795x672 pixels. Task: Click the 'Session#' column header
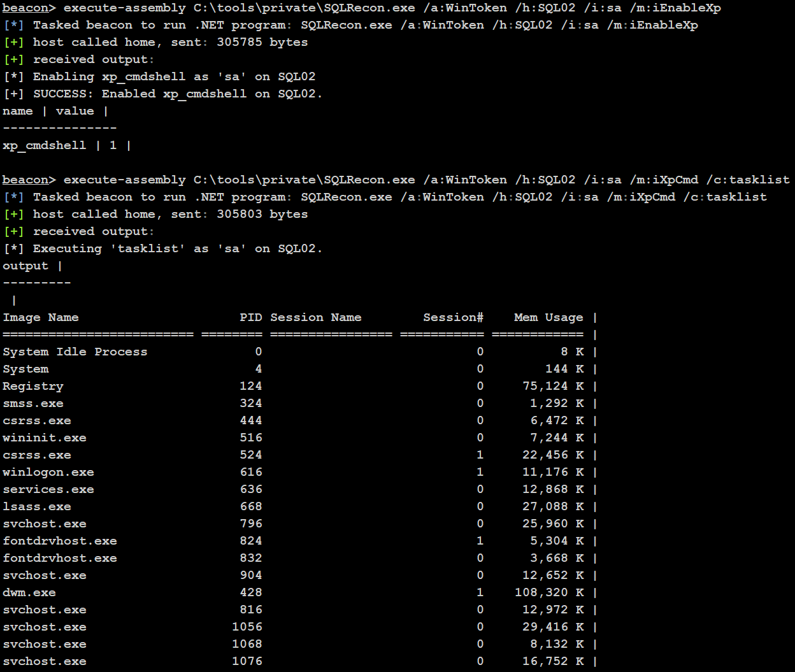(454, 317)
